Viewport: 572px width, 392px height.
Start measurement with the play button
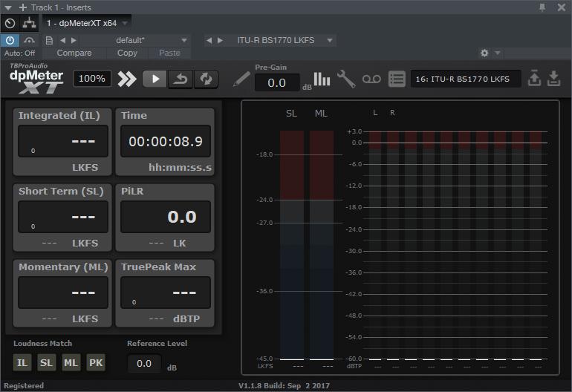(155, 79)
